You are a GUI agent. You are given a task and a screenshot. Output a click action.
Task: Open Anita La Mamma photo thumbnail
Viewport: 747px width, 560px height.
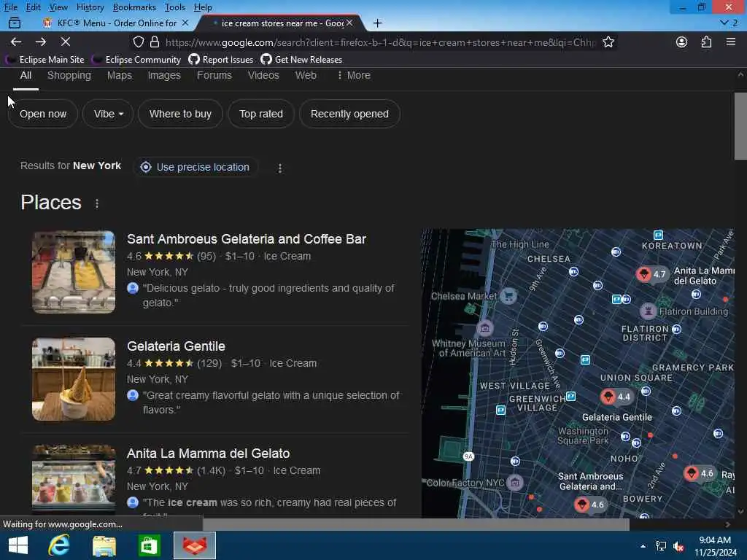click(74, 481)
